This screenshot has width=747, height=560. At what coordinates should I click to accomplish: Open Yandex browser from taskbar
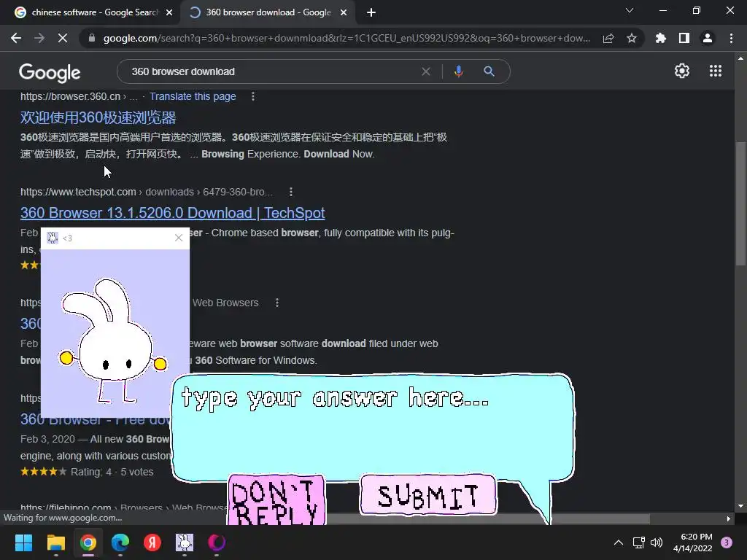pos(152,542)
